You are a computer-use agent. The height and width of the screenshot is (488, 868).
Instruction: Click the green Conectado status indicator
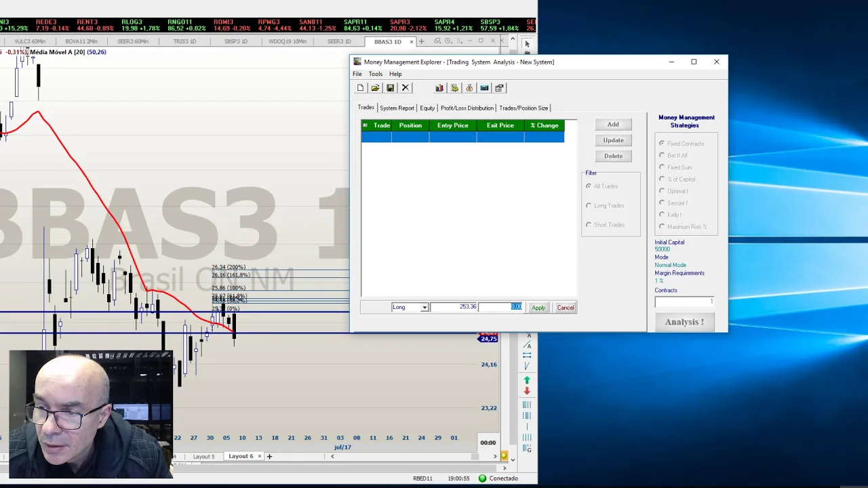click(499, 478)
